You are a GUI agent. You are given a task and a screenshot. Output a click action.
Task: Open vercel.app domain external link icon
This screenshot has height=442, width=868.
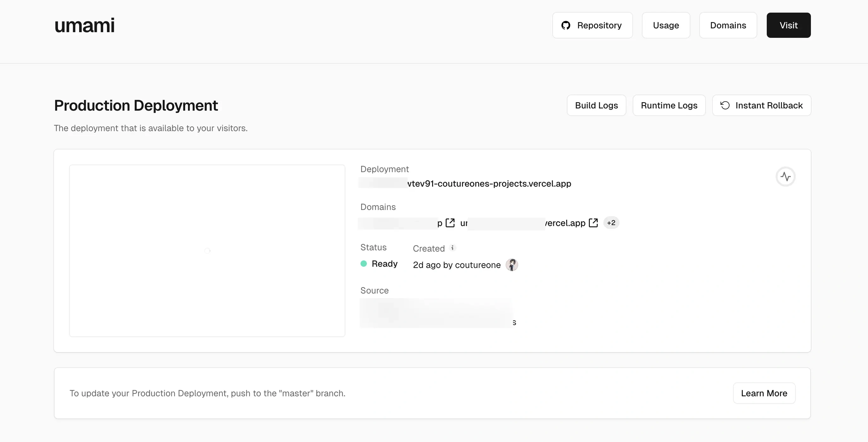593,223
